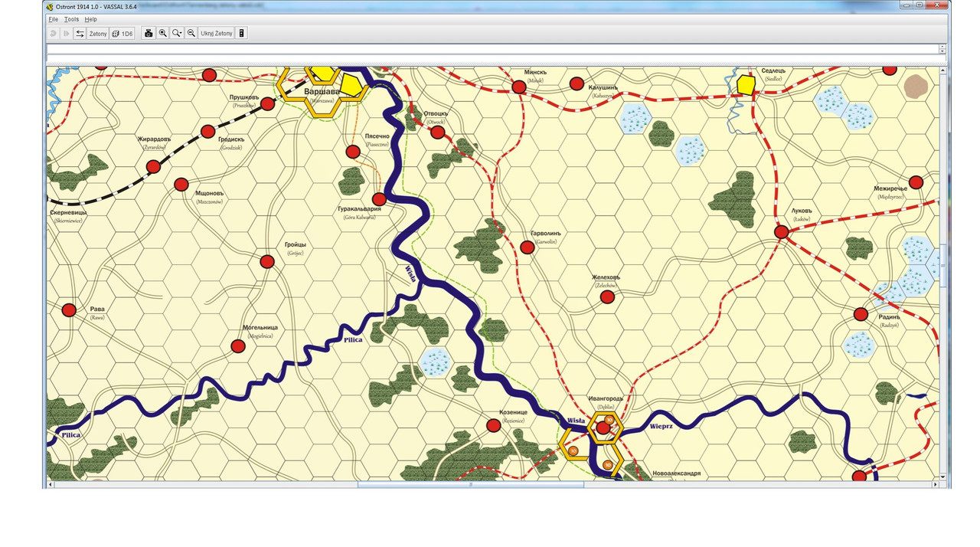Click the undo last move arrow icon
Image resolution: width=980 pixels, height=547 pixels.
[x=54, y=34]
